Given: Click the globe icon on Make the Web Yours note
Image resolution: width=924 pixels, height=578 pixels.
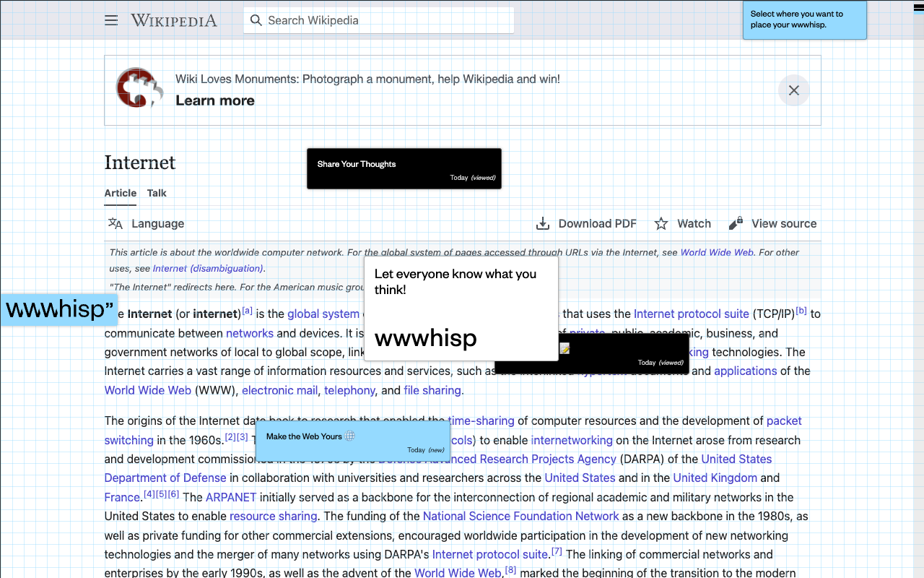Looking at the screenshot, I should pyautogui.click(x=350, y=436).
